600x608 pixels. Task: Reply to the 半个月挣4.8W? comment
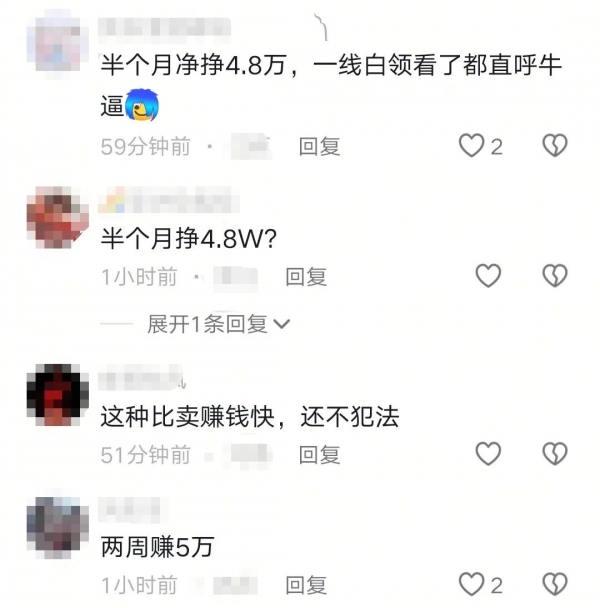(306, 277)
